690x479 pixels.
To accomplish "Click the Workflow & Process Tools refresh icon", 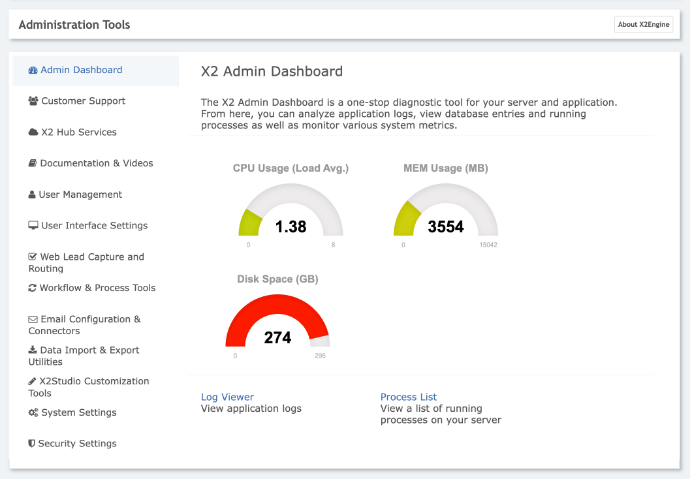I will click(33, 288).
